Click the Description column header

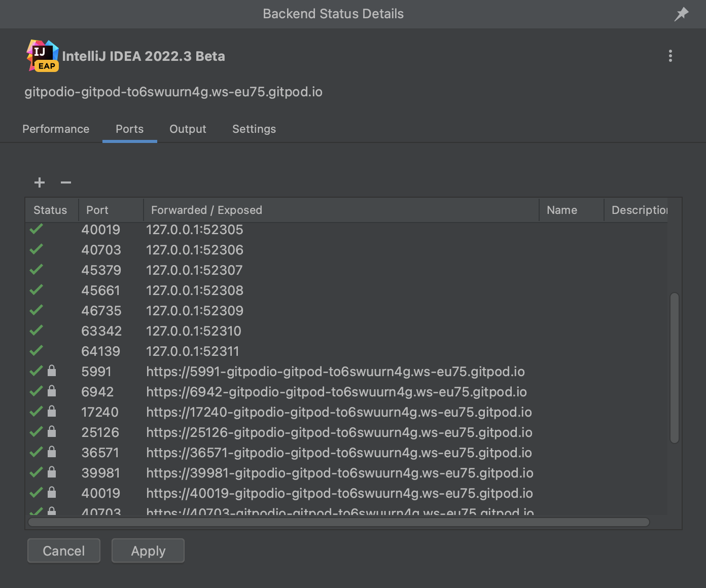(636, 210)
